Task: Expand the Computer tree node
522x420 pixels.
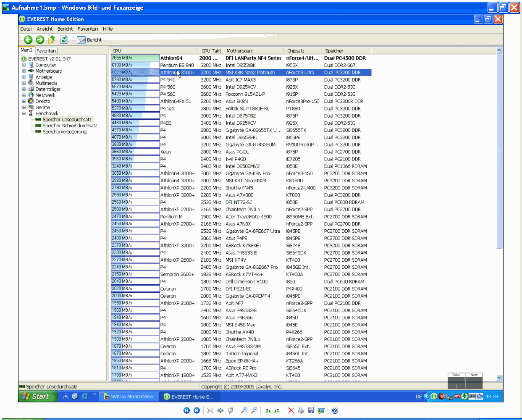Action: coord(24,65)
